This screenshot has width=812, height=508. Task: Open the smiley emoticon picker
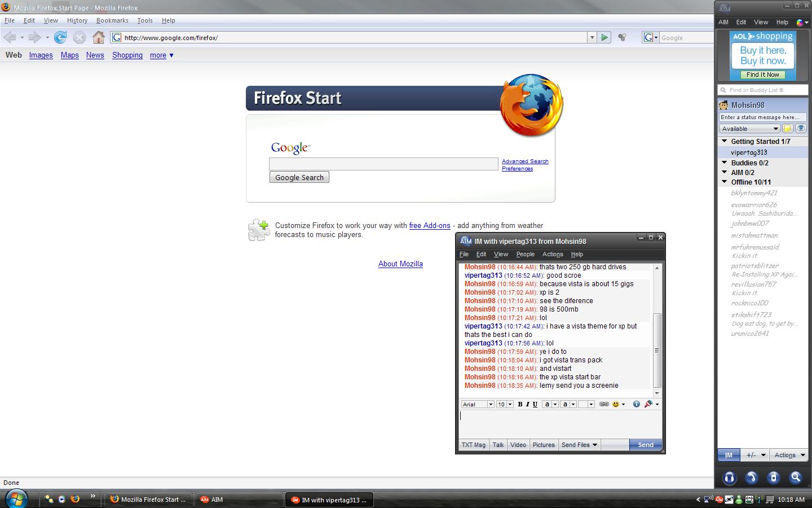[x=616, y=404]
